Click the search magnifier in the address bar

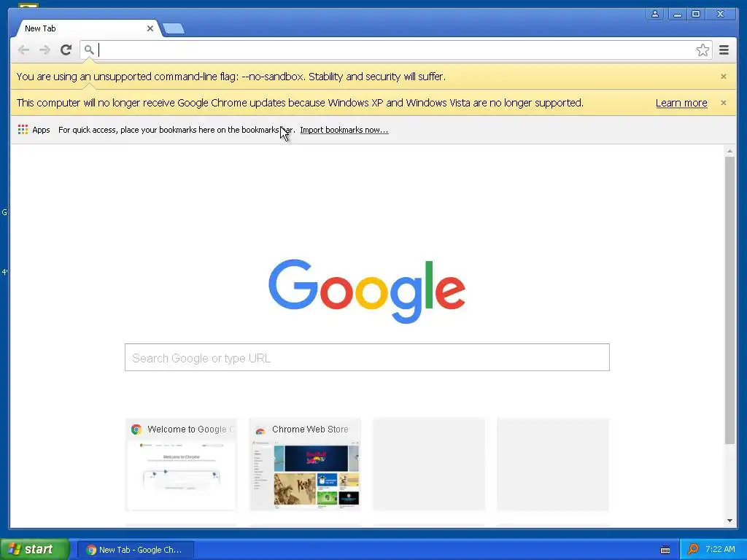pyautogui.click(x=88, y=50)
